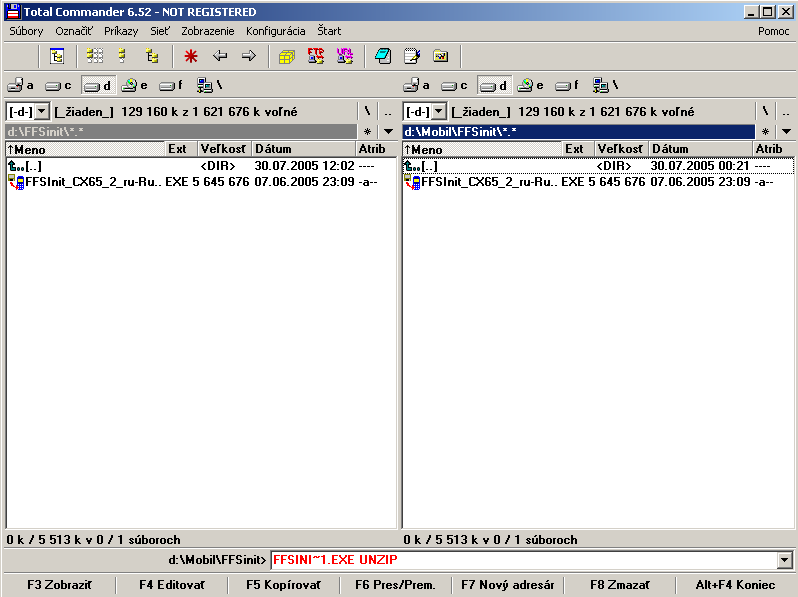Go to root in right panel
Screen dimensions: 798x597
click(765, 111)
